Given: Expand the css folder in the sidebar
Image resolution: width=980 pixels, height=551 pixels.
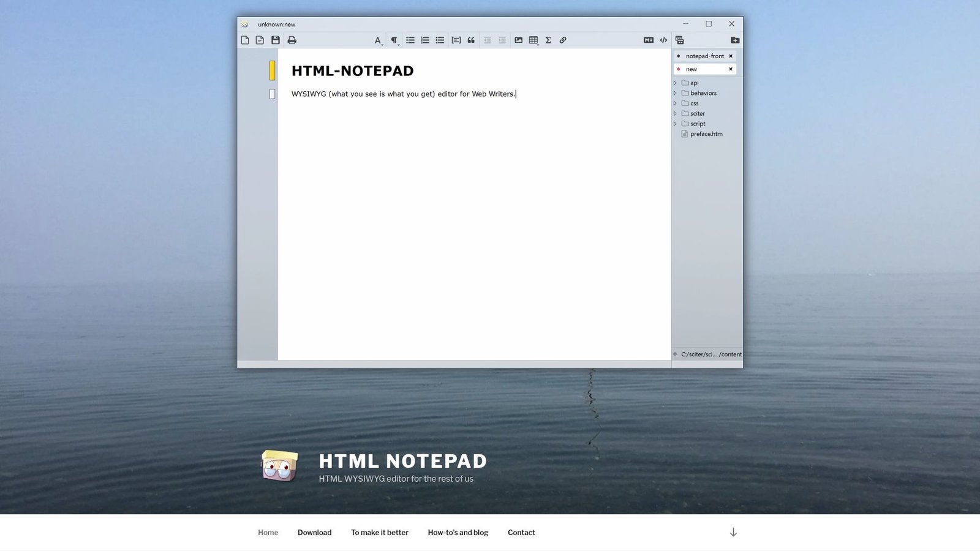Looking at the screenshot, I should [674, 103].
